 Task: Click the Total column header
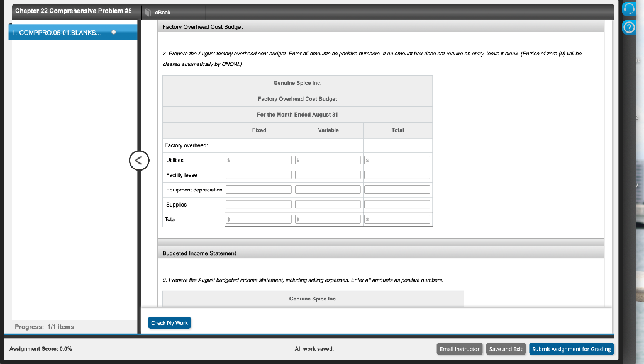tap(397, 130)
